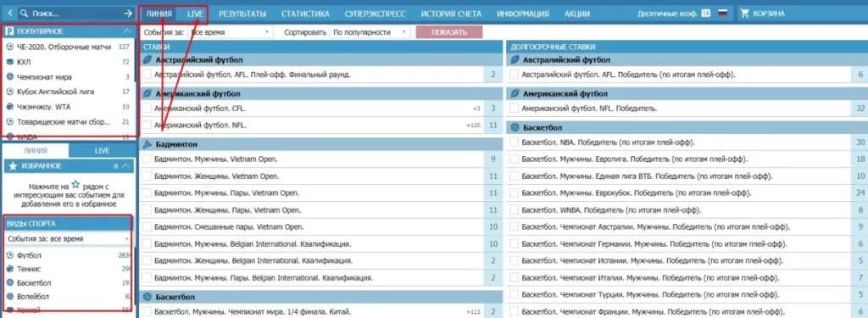The width and height of the screenshot is (868, 318).
Task: Collapse the Популярное panel chevron
Action: (x=127, y=31)
